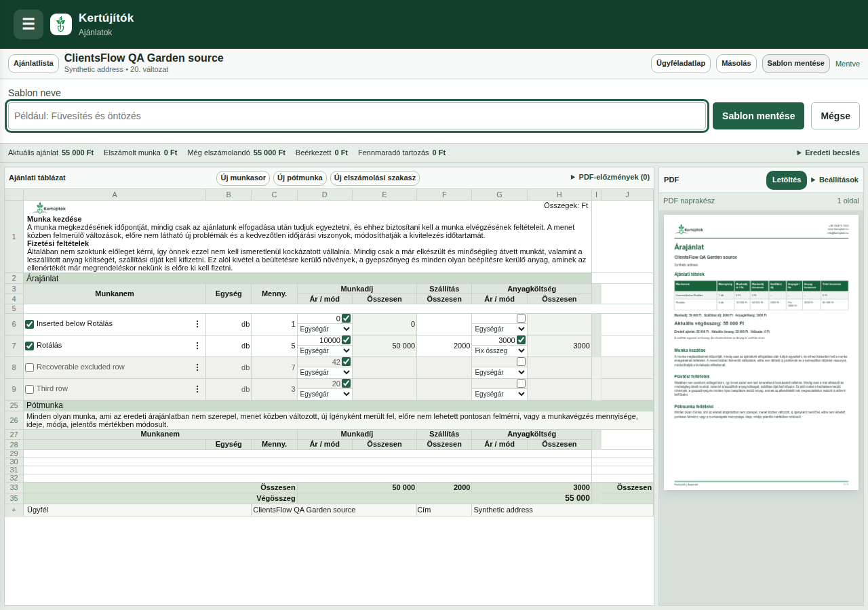Open Rotálás labor Egységár dropdown
The width and height of the screenshot is (868, 610).
tap(325, 350)
